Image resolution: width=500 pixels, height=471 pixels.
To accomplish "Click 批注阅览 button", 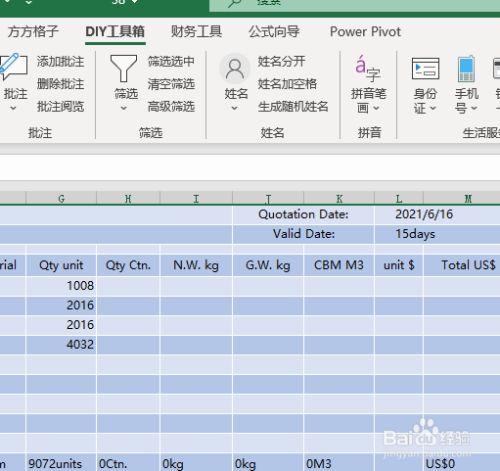I will coord(60,107).
